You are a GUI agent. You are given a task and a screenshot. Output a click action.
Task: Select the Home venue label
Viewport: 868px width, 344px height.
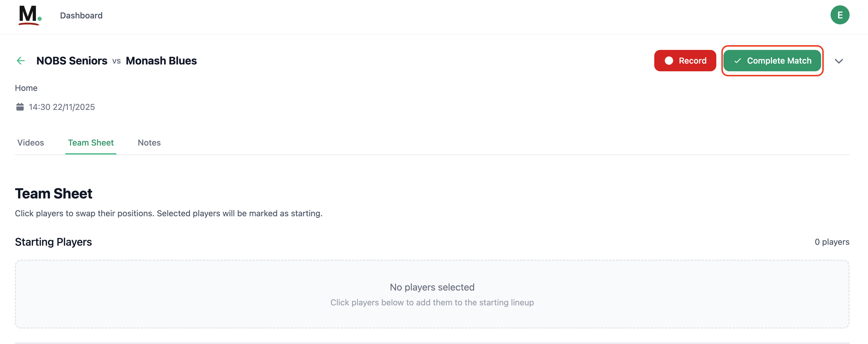point(26,88)
